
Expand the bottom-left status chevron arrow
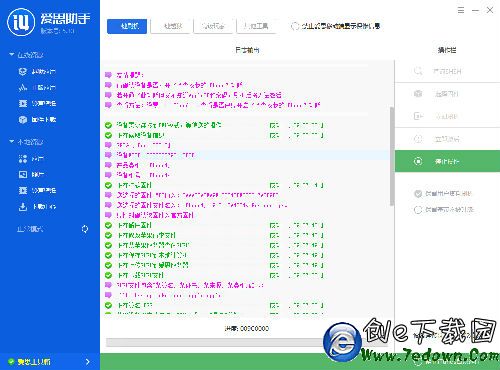click(x=88, y=362)
